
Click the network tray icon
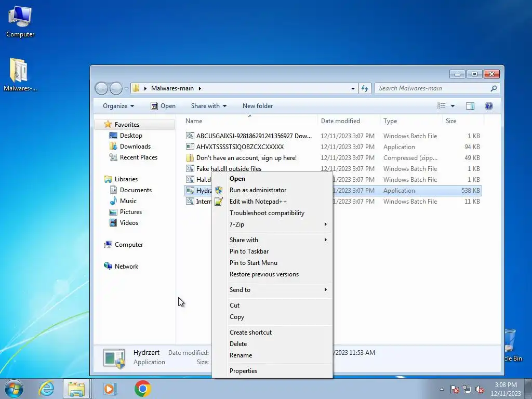(x=467, y=389)
